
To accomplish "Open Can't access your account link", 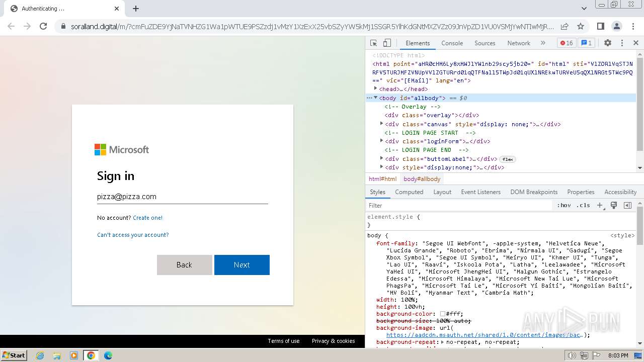I will tap(133, 235).
